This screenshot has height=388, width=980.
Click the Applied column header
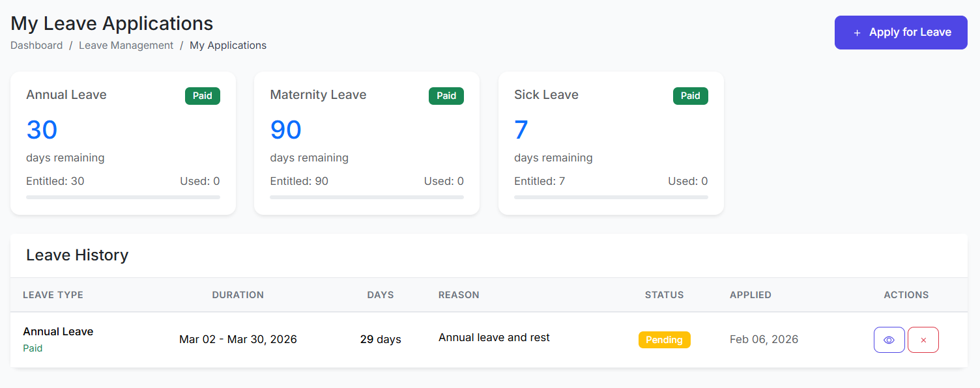coord(750,295)
